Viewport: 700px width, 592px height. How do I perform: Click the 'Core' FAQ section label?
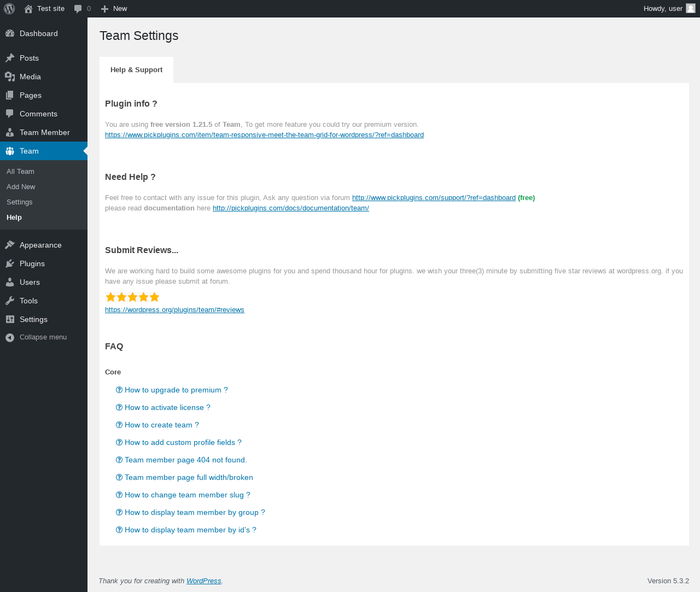(x=113, y=372)
